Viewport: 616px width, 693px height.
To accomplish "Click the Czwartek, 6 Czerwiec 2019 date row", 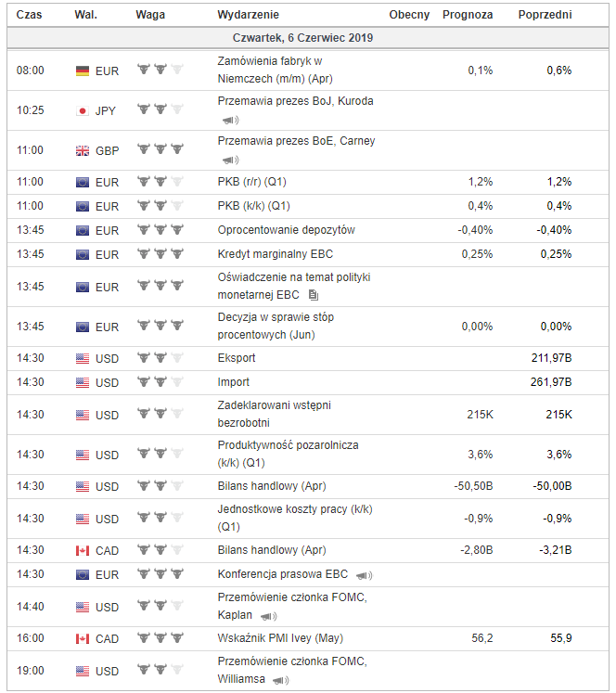I will (x=308, y=39).
